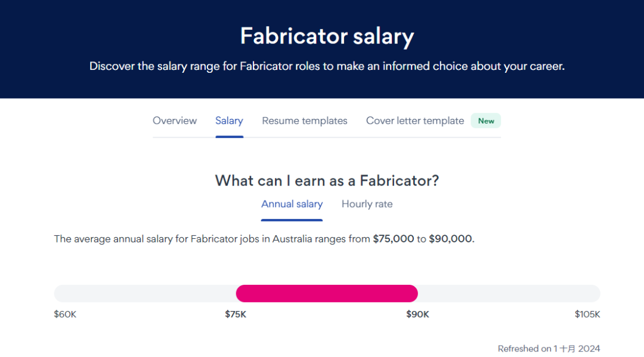The image size is (644, 357).
Task: Switch to Resume templates tab
Action: point(304,121)
